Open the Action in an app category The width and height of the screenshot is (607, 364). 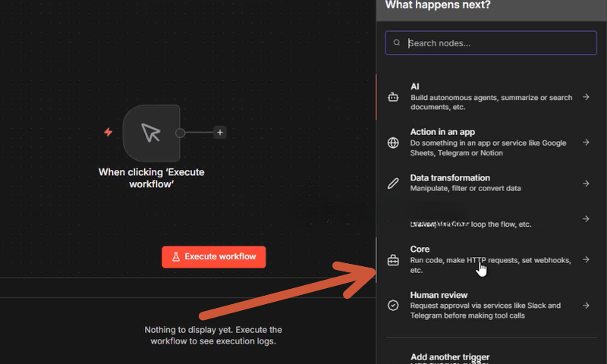click(x=491, y=143)
